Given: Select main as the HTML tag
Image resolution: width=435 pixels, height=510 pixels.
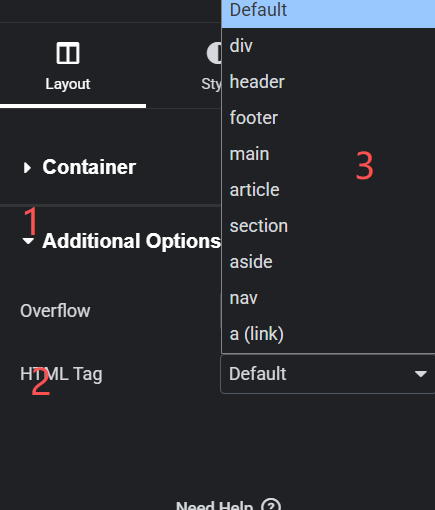Looking at the screenshot, I should (x=328, y=154).
